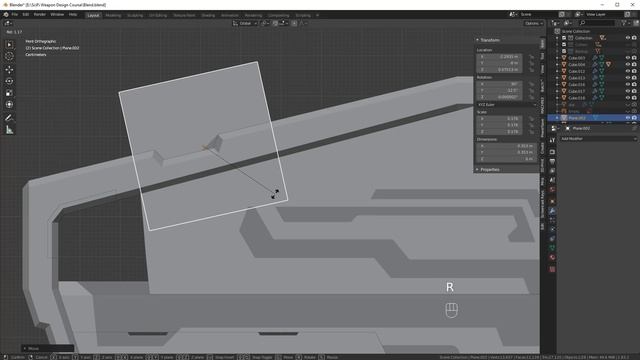Click the outliner search field
Viewport: 640px width, 360px height.
pos(597,23)
